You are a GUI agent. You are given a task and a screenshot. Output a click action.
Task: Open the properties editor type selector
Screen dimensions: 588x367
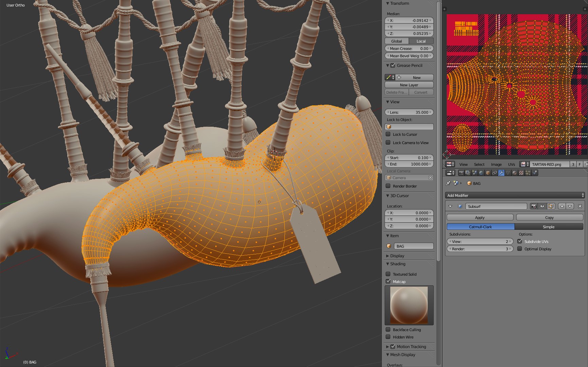pyautogui.click(x=450, y=173)
